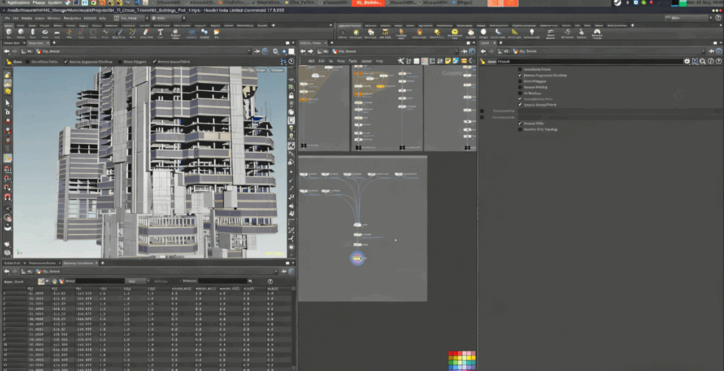724x371 pixels.
Task: Select the File shelf tool
Action: pos(217,33)
